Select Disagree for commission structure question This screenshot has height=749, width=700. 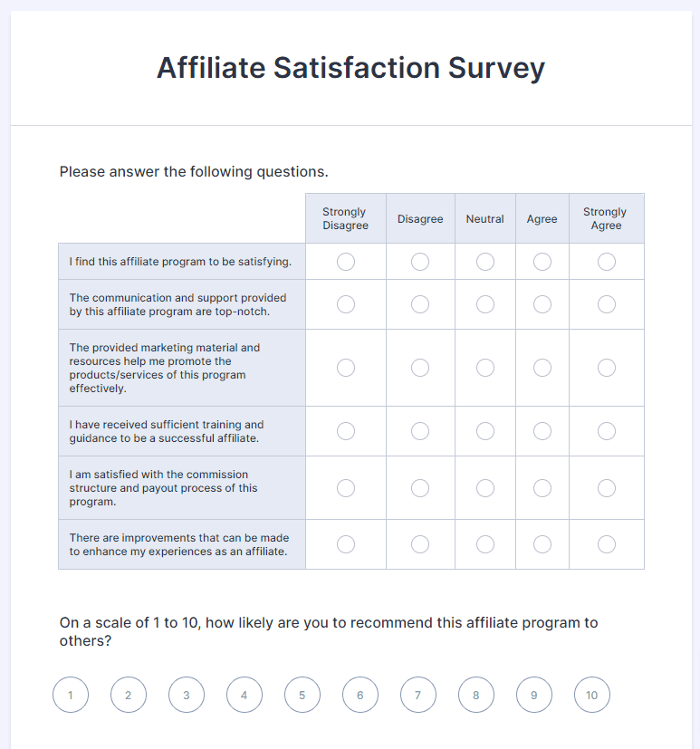[419, 487]
